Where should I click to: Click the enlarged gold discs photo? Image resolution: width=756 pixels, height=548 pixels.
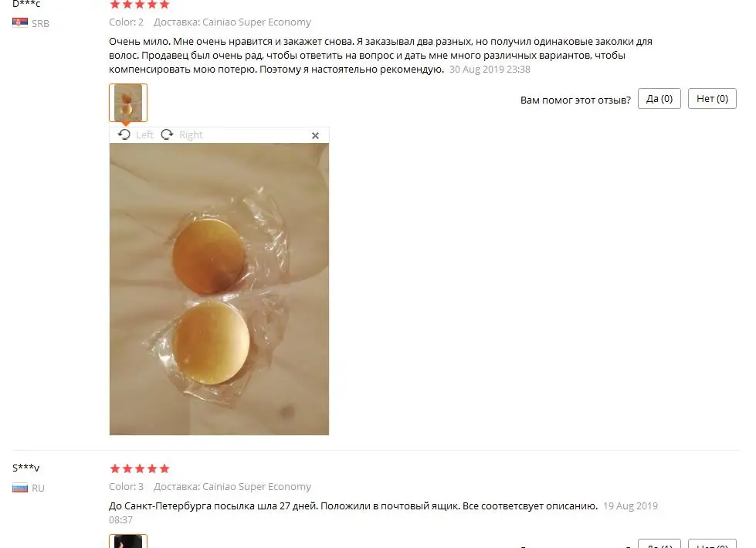(x=219, y=289)
